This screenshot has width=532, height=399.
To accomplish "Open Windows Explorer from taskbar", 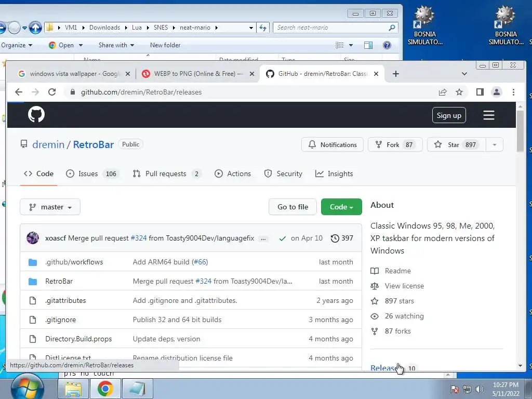I will pyautogui.click(x=73, y=389).
